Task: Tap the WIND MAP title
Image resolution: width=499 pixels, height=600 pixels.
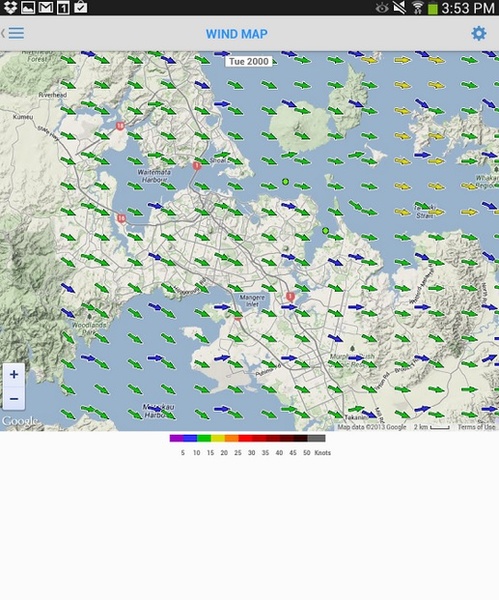Action: click(236, 34)
